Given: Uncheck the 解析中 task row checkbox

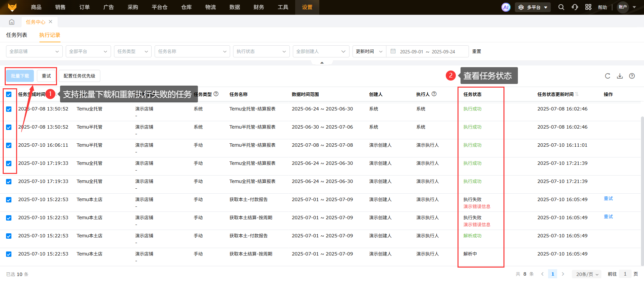Looking at the screenshot, I should click(9, 254).
